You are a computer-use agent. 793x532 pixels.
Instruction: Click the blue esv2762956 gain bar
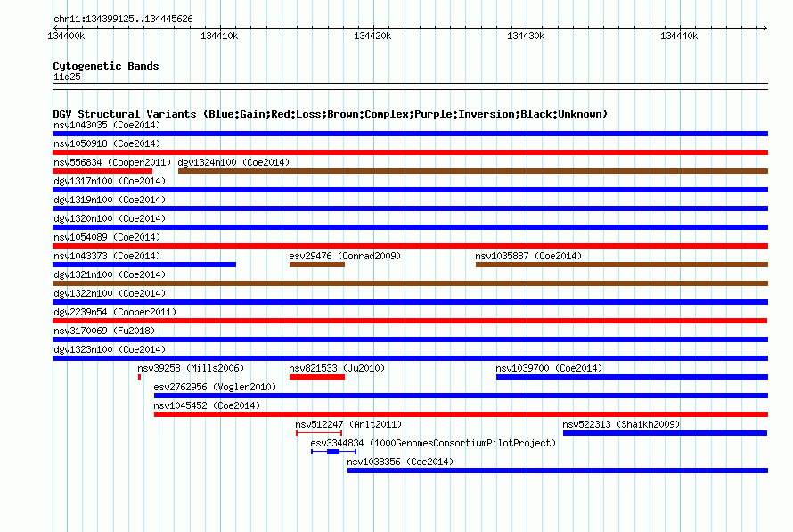[461, 396]
